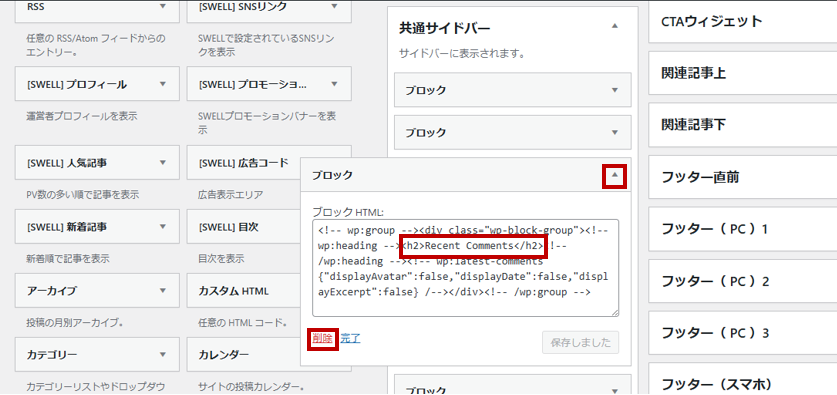Click the 目次を表示 description text
Viewport: 837px width, 395px height.
click(221, 259)
